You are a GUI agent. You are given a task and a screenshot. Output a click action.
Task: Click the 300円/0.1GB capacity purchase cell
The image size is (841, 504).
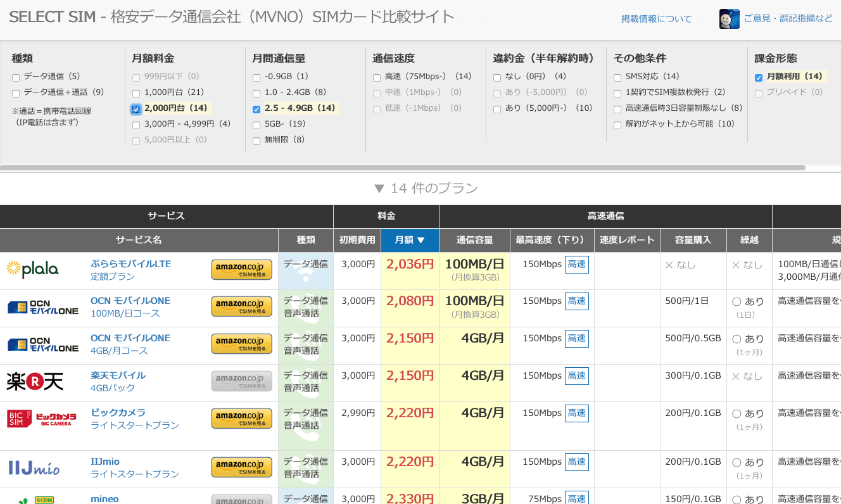click(x=693, y=383)
